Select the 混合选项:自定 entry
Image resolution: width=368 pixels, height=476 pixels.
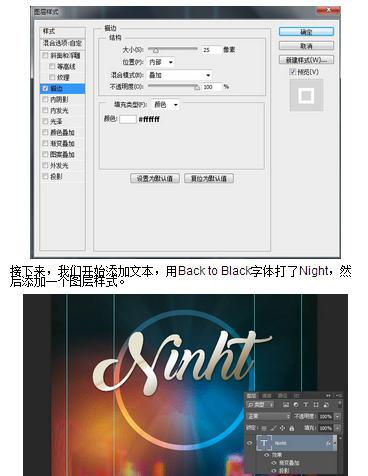(x=62, y=43)
